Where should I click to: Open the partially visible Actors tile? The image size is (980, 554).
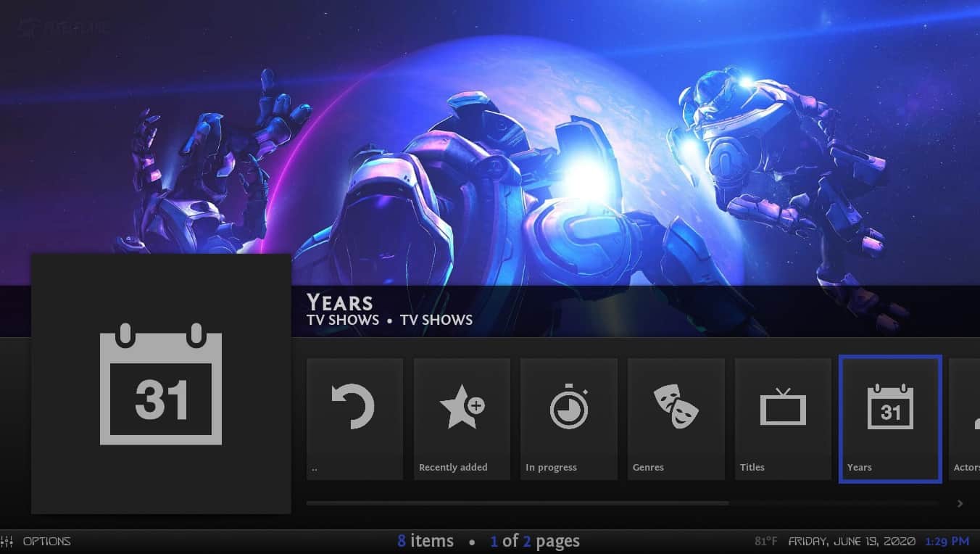coord(965,418)
